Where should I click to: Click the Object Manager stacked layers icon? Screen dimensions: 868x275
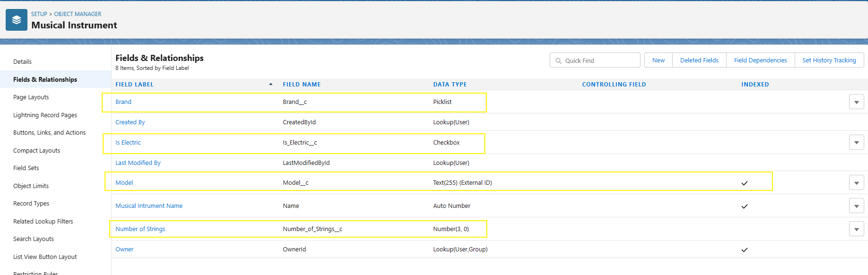[x=17, y=20]
